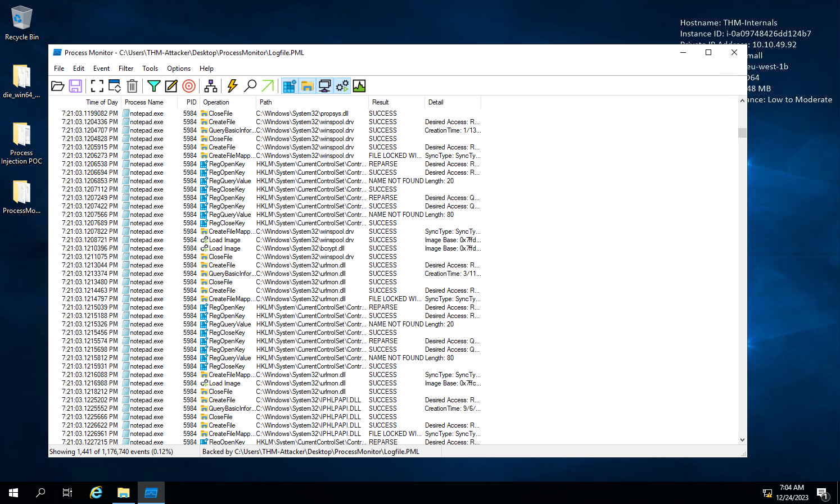Viewport: 840px width, 504px height.
Task: Toggle Show Network Activity icon
Action: coord(324,86)
